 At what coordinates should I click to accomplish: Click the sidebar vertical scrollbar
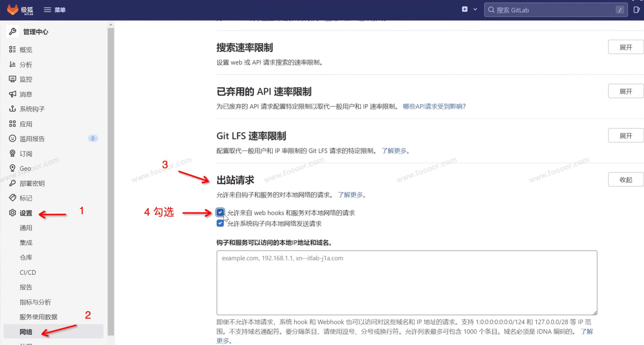111,180
